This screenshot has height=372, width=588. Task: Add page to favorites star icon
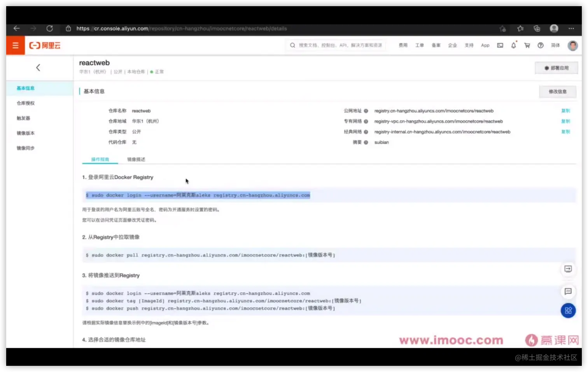(x=502, y=28)
